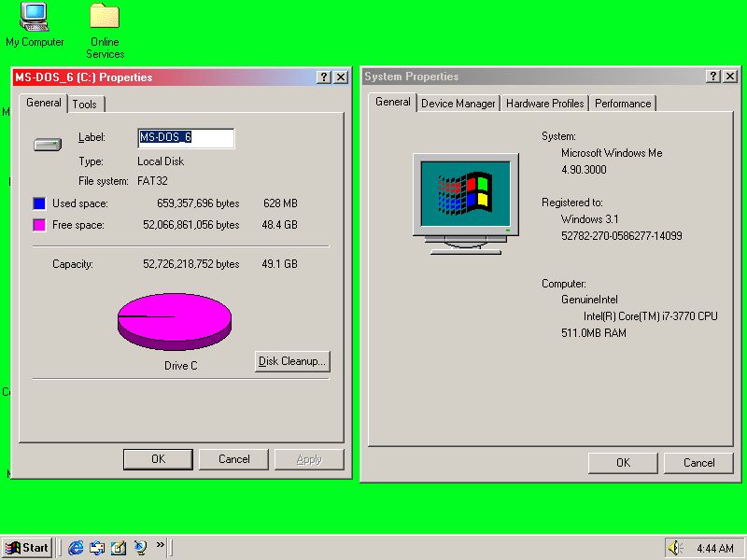747x560 pixels.
Task: Click the Label input field MS-DOS_6
Action: [x=186, y=138]
